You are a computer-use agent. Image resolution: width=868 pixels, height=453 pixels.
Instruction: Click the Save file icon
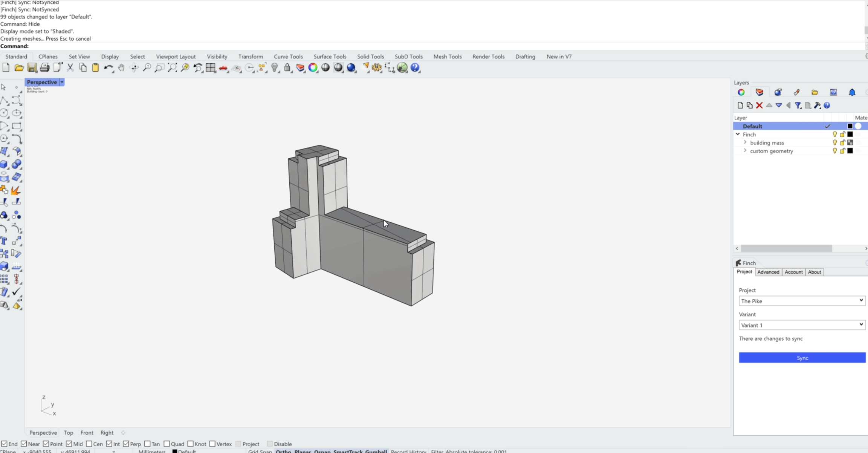[32, 68]
